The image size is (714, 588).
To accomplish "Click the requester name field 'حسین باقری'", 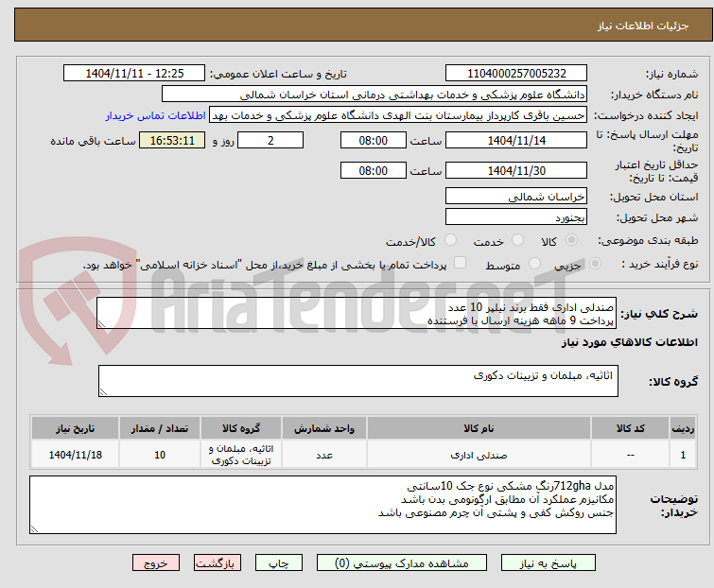I will pos(398,115).
